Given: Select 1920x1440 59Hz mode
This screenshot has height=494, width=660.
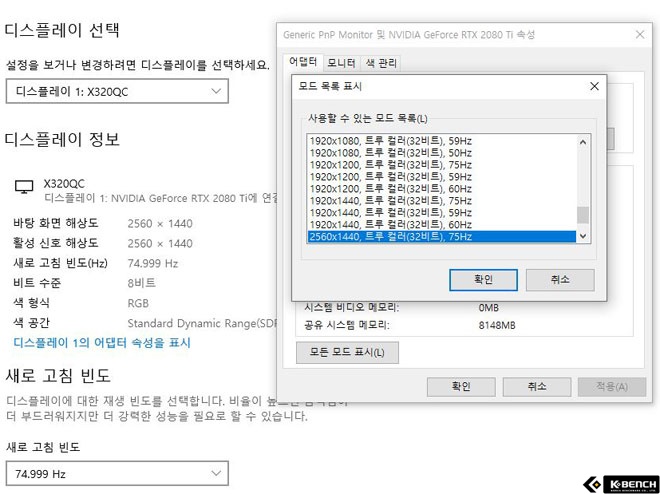Looking at the screenshot, I should (x=442, y=212).
